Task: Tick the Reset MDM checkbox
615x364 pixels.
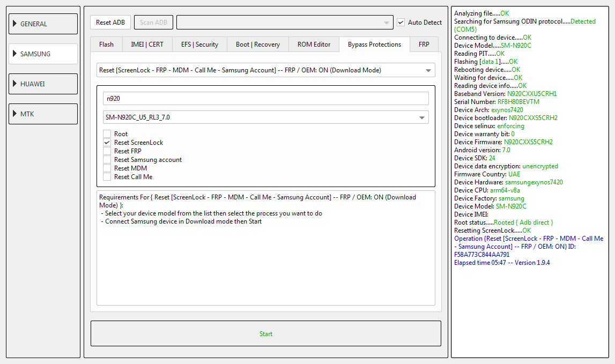Action: coord(107,168)
